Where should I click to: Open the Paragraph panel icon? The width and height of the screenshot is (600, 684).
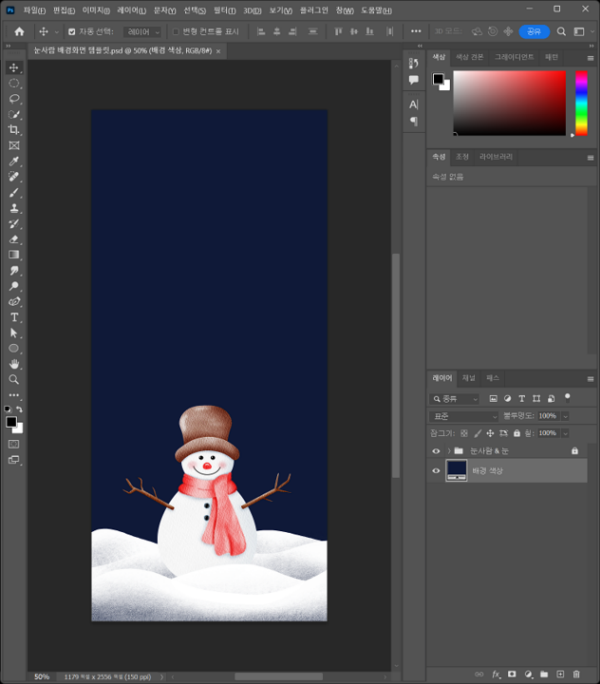click(x=413, y=121)
